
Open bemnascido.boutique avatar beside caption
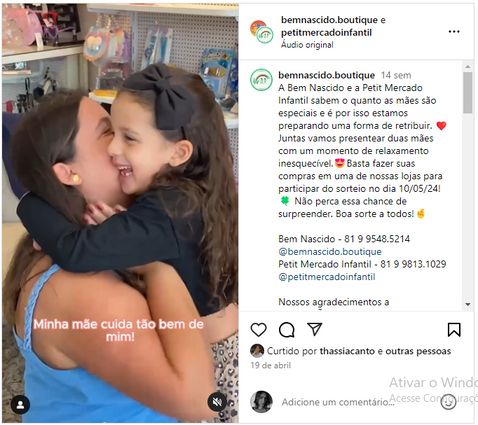261,80
